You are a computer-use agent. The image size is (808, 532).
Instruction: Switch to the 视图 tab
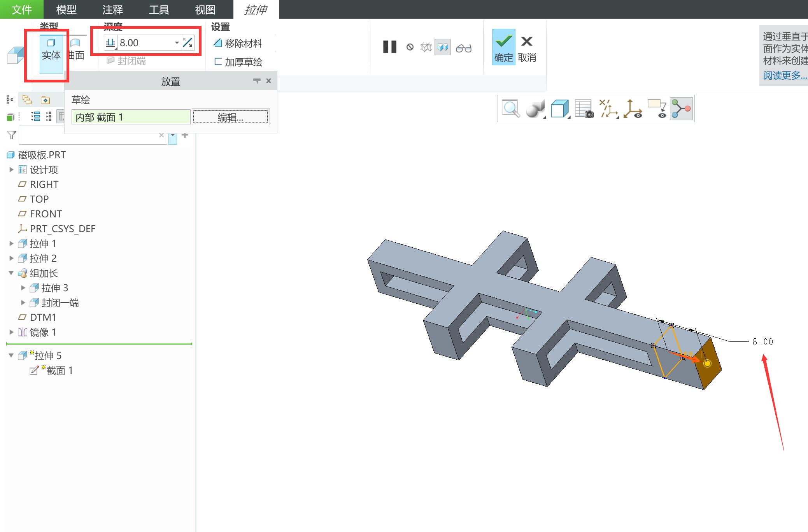tap(205, 9)
